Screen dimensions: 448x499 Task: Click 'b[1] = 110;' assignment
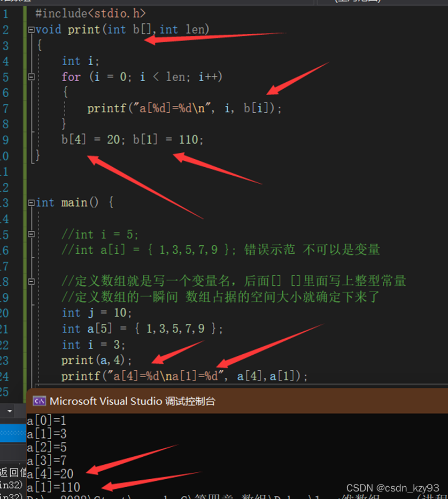click(168, 139)
